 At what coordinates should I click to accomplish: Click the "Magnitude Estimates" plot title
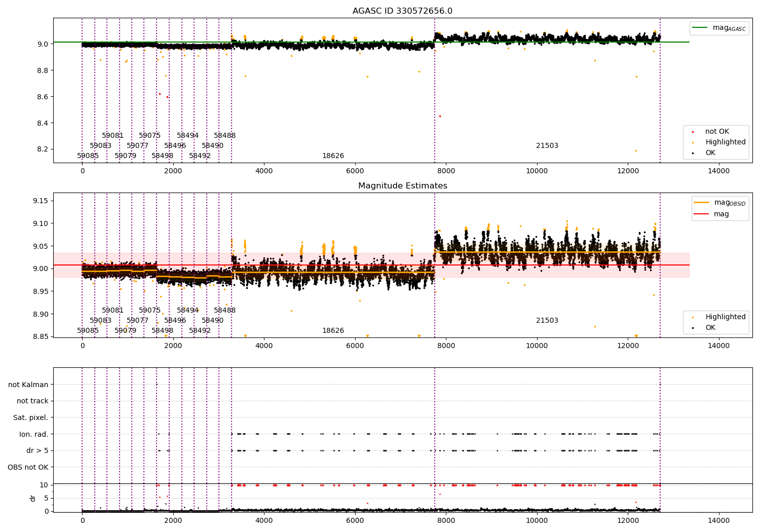(x=402, y=186)
